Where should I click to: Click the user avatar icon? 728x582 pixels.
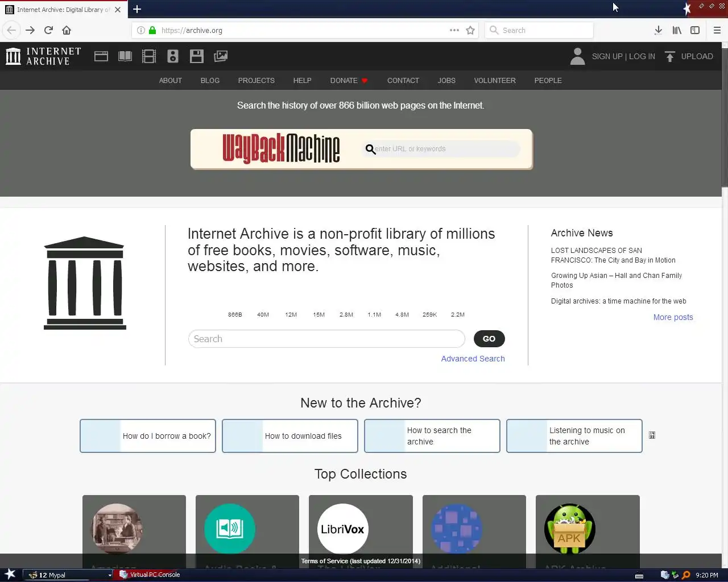[x=577, y=56]
